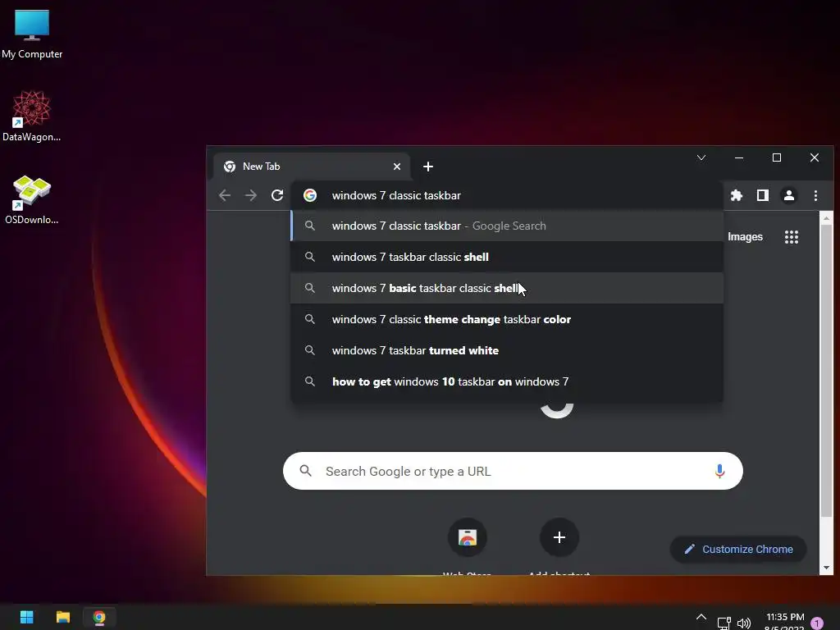Open Chrome side panel icon
This screenshot has height=630, width=840.
(763, 195)
